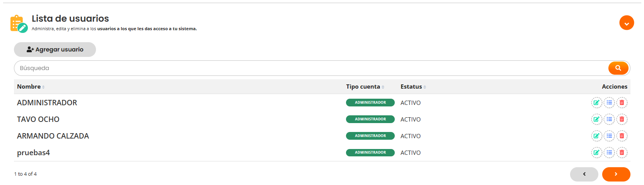Click trash icon for pruebas4 user
Image resolution: width=644 pixels, height=185 pixels.
pos(622,152)
